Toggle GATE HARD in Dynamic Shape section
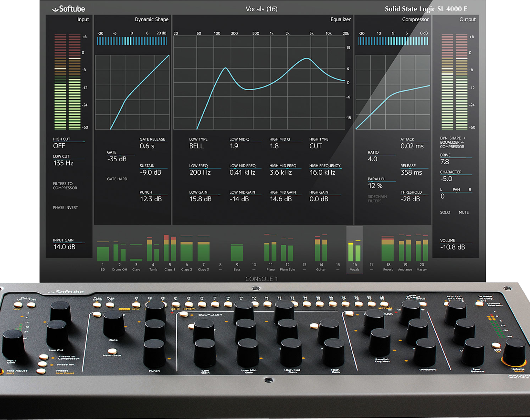Screen dimensions: 530x420 tap(117, 179)
